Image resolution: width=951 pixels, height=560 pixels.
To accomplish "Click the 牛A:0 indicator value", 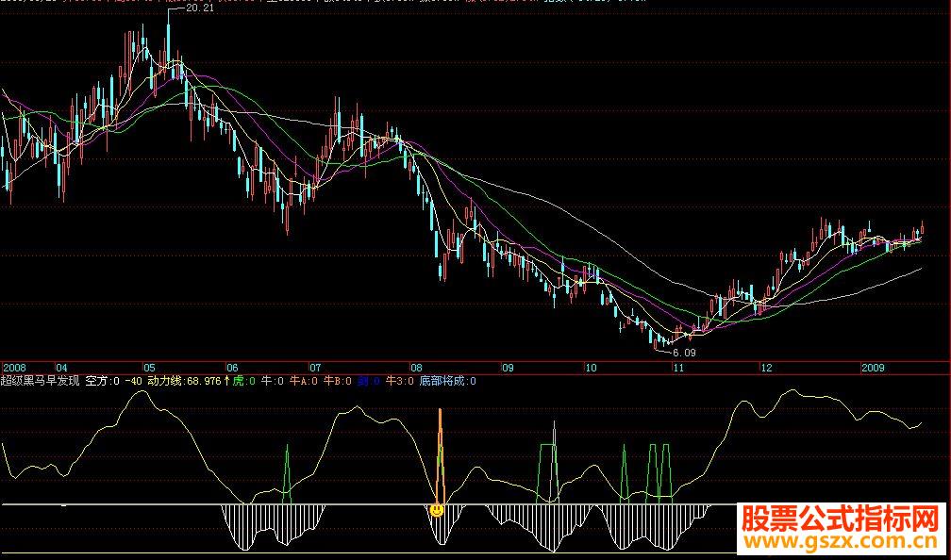I will coord(305,381).
